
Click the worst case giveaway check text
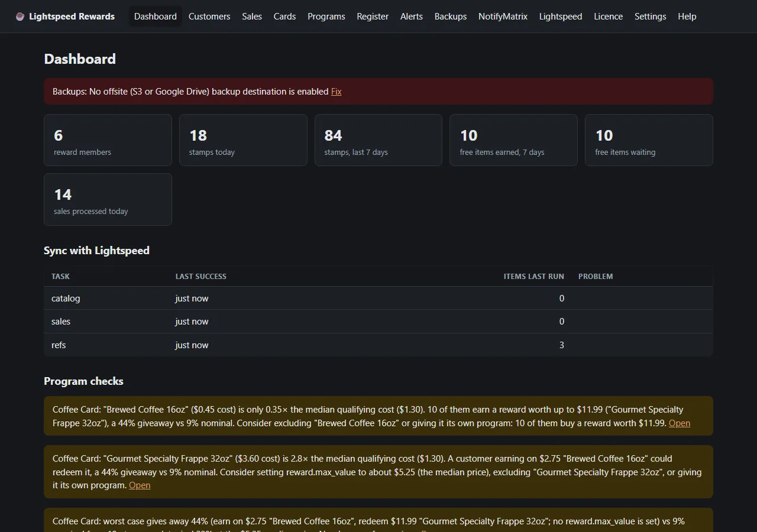(x=368, y=524)
